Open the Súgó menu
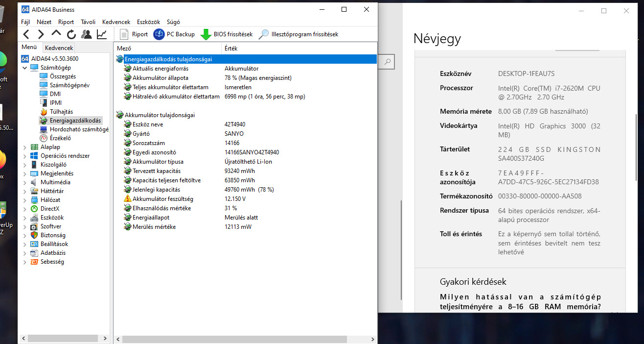The width and height of the screenshot is (644, 344). 173,22
